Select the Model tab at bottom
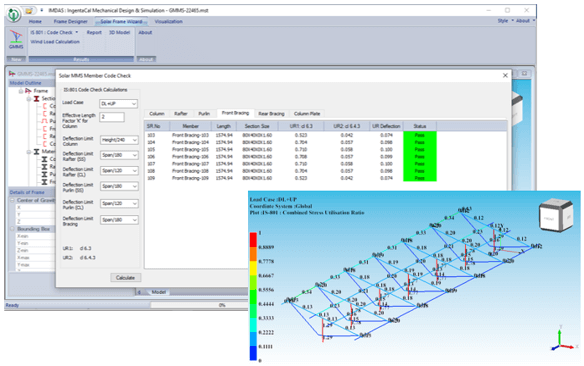This screenshot has height=366, width=584. pyautogui.click(x=159, y=292)
